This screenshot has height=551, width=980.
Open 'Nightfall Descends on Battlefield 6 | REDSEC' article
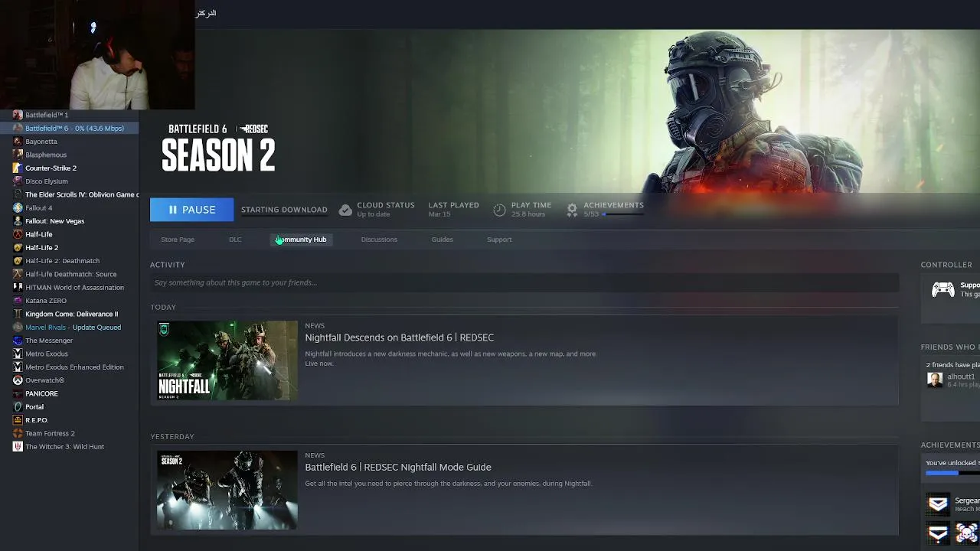[x=400, y=337]
